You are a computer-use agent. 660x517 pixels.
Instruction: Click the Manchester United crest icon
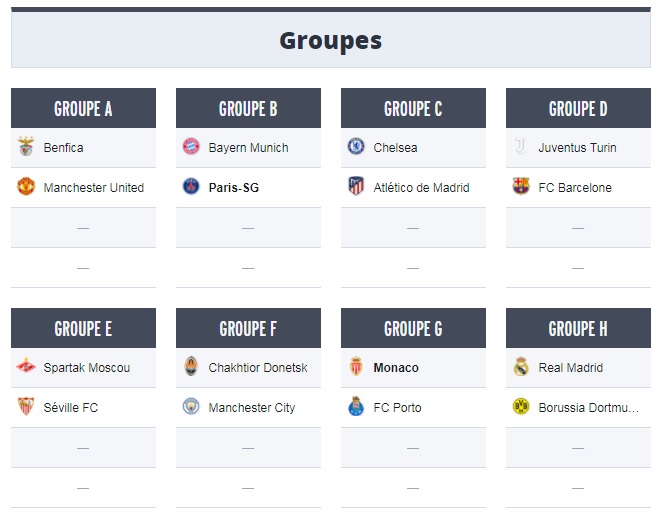pyautogui.click(x=26, y=187)
